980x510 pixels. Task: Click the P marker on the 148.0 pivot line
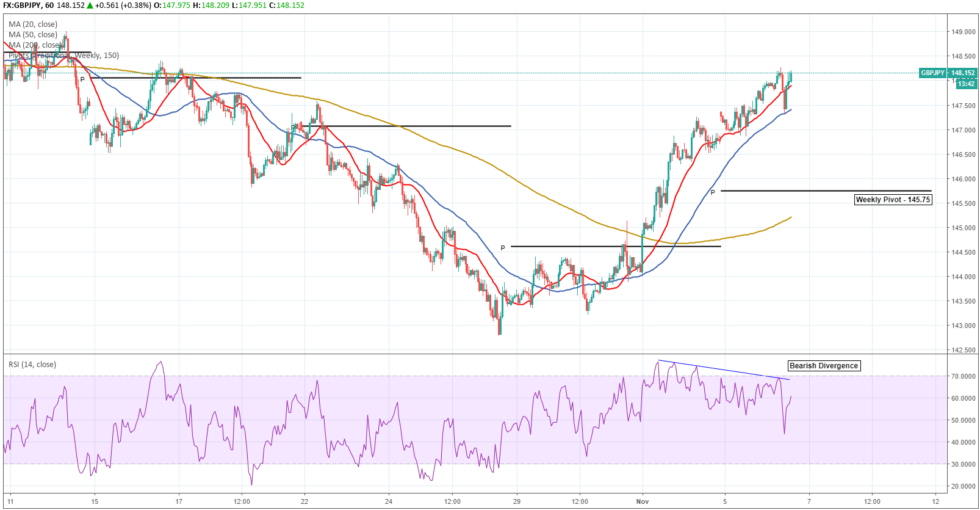82,79
